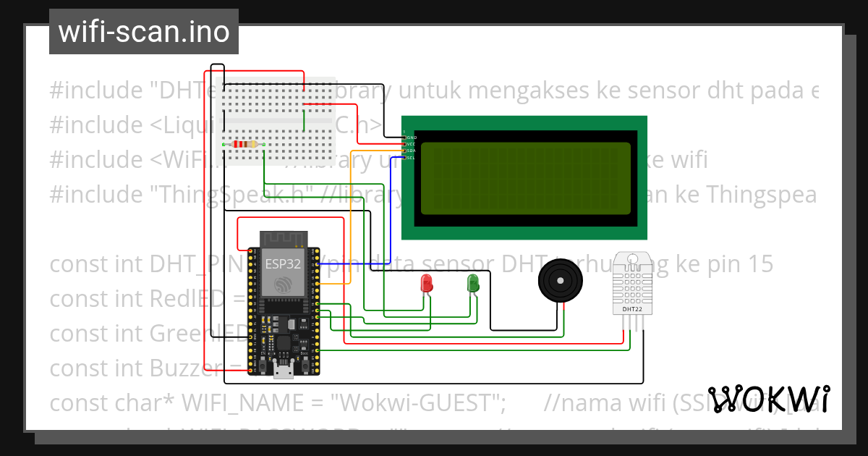This screenshot has width=868, height=456.
Task: Click the Wokwi logo
Action: 769,398
